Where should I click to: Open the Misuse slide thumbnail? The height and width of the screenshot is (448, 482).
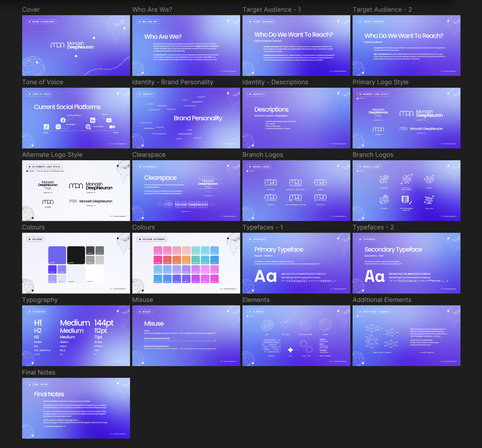tap(186, 336)
